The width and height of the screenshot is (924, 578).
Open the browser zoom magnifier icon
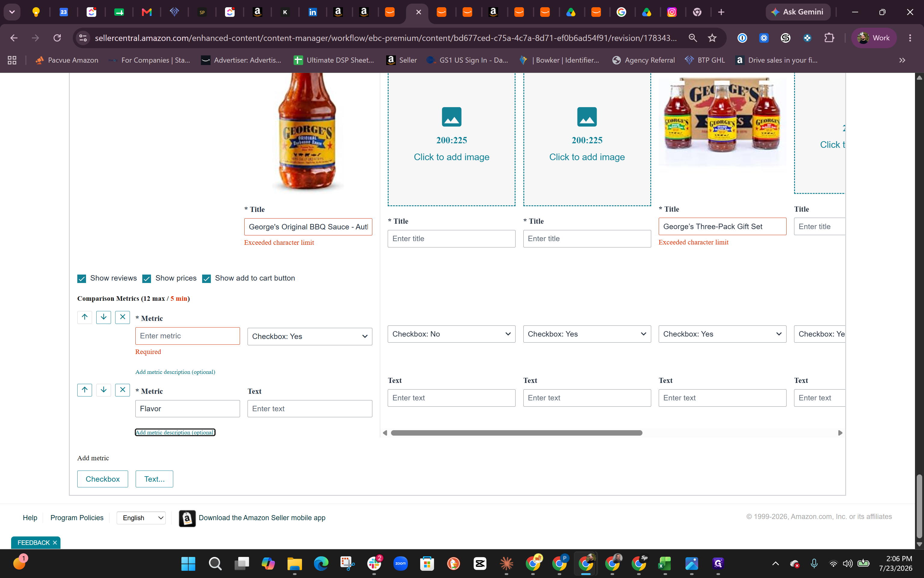coord(693,38)
